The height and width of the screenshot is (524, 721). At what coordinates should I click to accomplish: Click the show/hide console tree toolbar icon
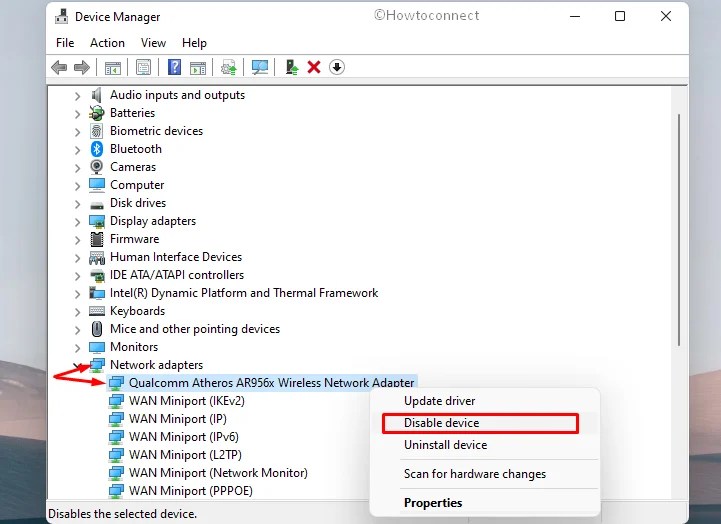(113, 68)
